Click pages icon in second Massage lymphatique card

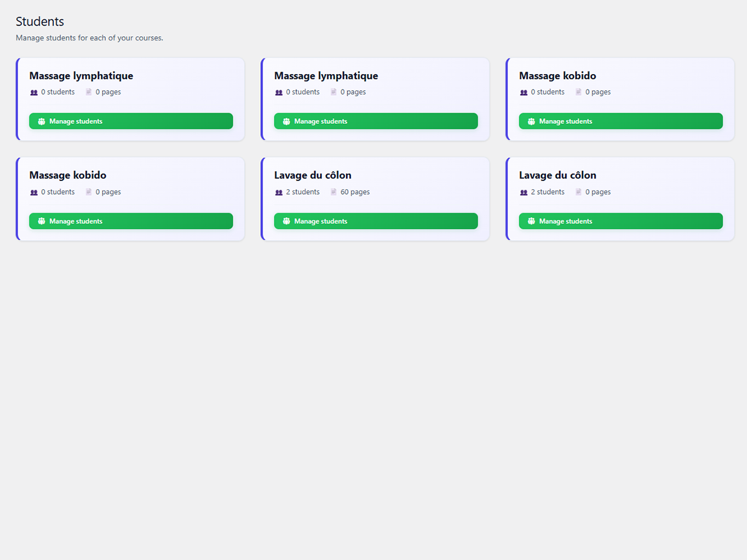point(334,92)
